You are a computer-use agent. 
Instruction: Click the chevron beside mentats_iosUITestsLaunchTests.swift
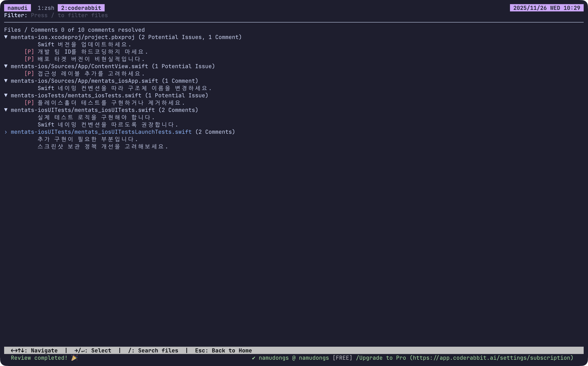(x=6, y=132)
